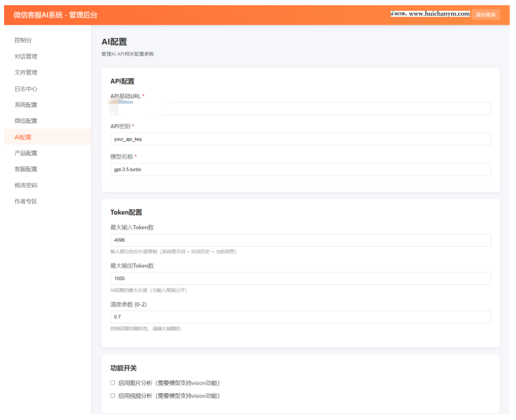Click the 退出登录 logout button

click(x=485, y=14)
